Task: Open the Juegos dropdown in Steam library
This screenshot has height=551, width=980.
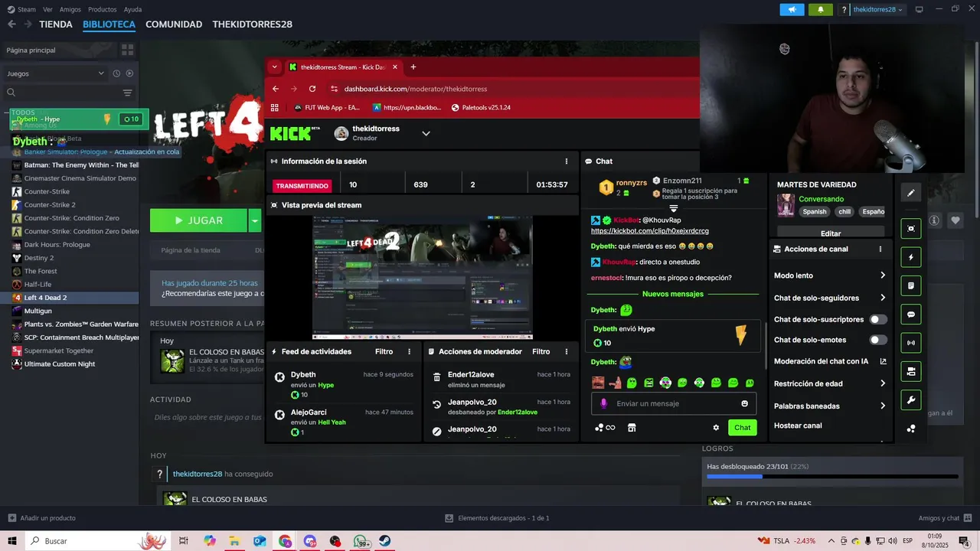Action: click(55, 73)
